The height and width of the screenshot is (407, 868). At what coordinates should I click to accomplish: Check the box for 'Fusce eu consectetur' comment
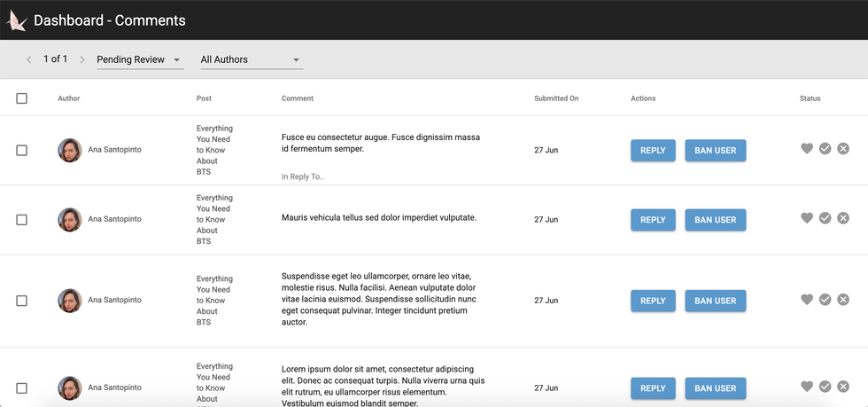(22, 150)
